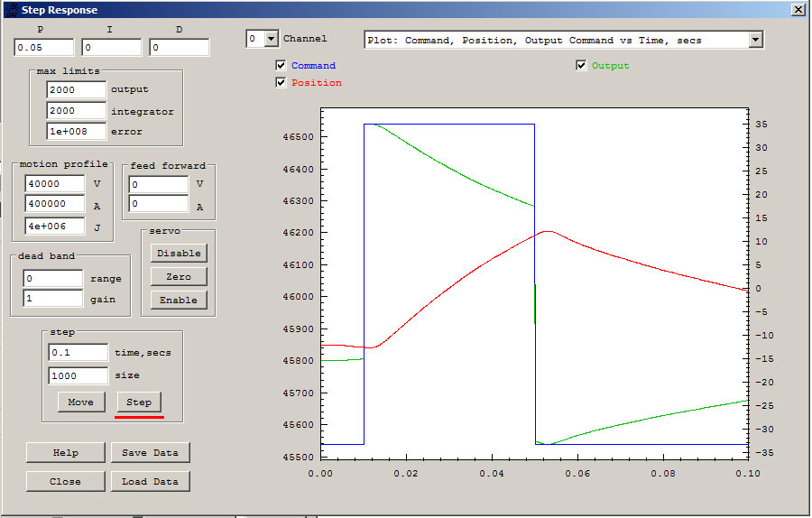Click the P gain input field
Viewport: 812px width, 518px height.
pos(44,47)
